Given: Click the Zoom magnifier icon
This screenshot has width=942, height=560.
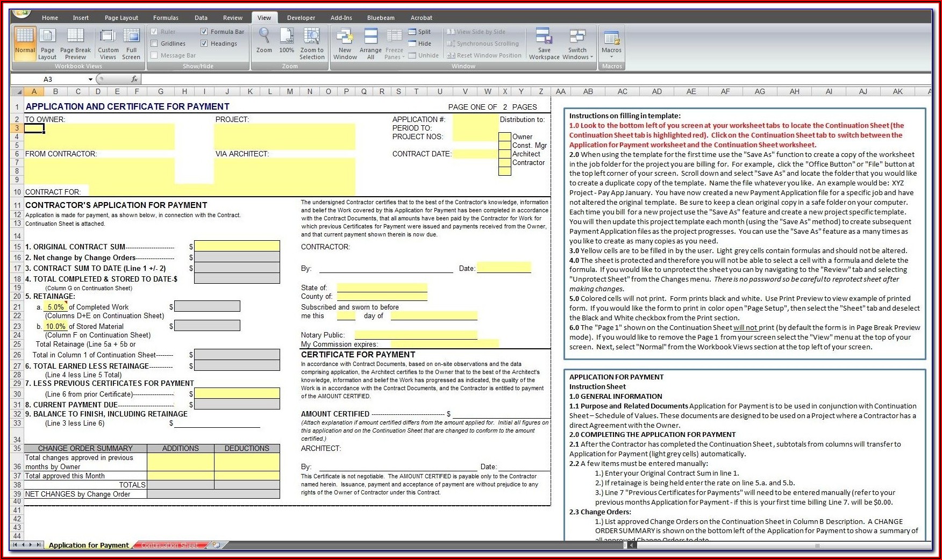Looking at the screenshot, I should pos(264,43).
